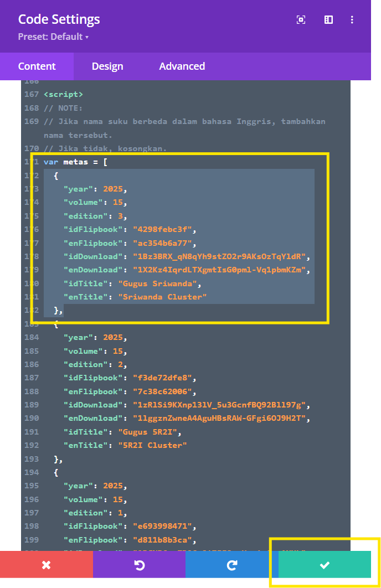Image resolution: width=381 pixels, height=588 pixels.
Task: Redo the change using the blue button
Action: pos(232,565)
